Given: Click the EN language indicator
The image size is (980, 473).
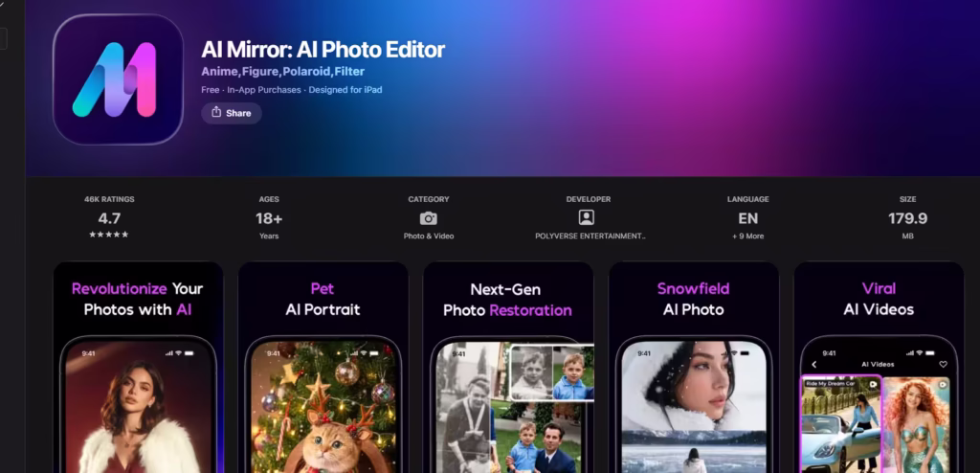Looking at the screenshot, I should pos(748,218).
